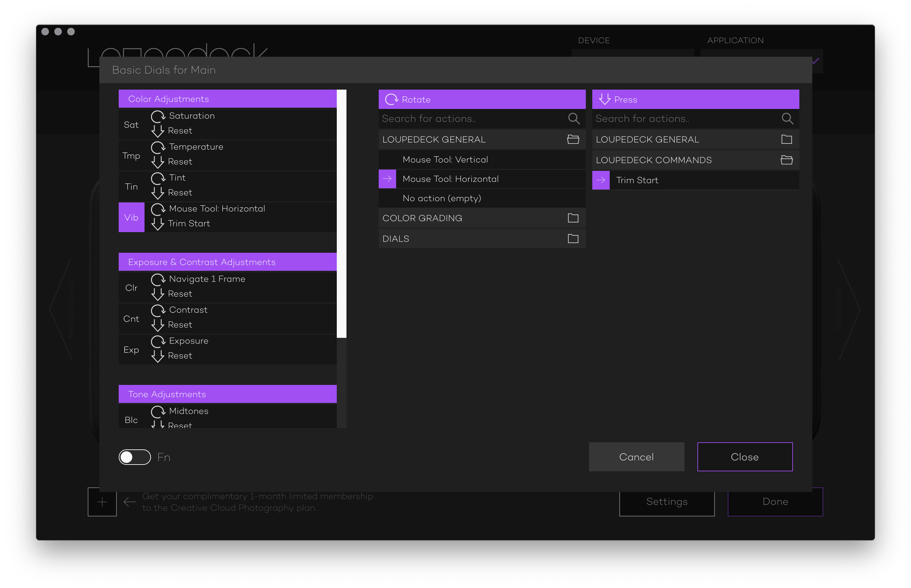Click the search magnifier in the Press panel
The width and height of the screenshot is (911, 588).
click(787, 119)
